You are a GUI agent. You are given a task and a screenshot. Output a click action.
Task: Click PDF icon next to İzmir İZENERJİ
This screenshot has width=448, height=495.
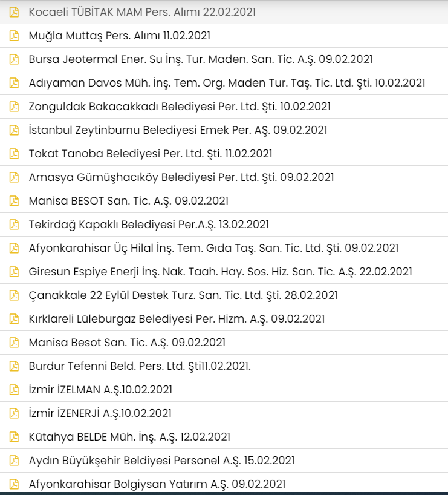tap(14, 413)
